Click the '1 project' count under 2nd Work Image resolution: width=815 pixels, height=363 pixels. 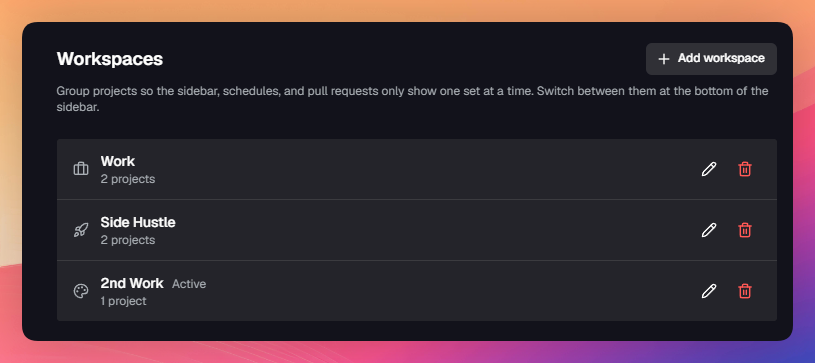point(124,301)
